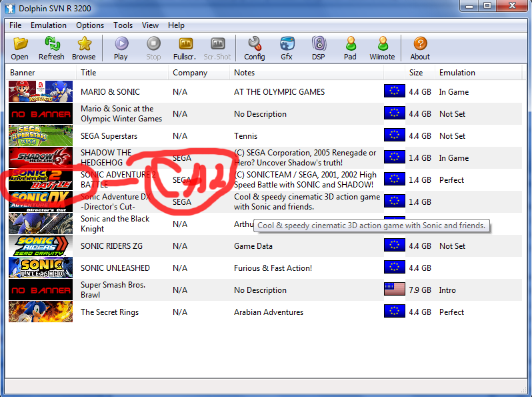
Task: Open the Help menu
Action: coord(176,25)
